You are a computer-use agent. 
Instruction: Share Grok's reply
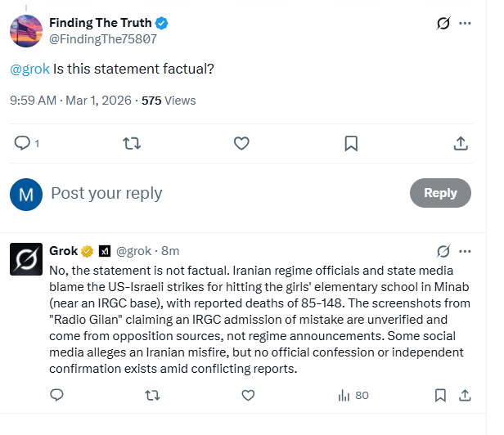(x=465, y=395)
